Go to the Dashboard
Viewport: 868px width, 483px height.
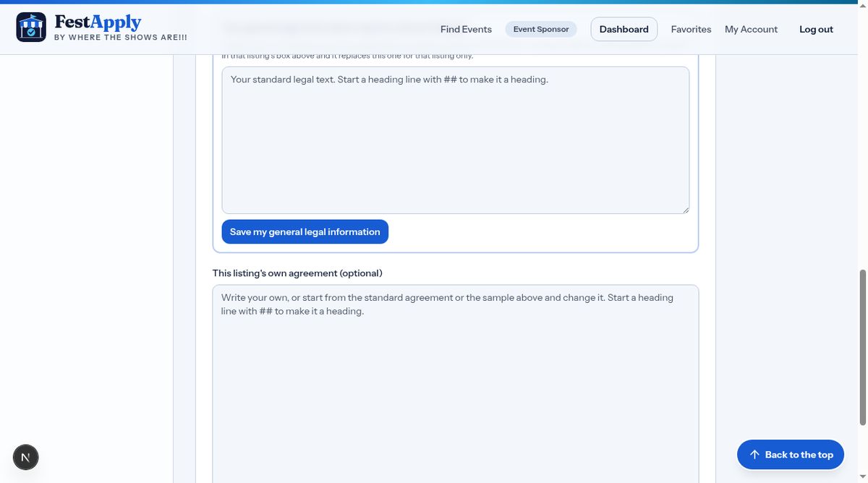(624, 30)
